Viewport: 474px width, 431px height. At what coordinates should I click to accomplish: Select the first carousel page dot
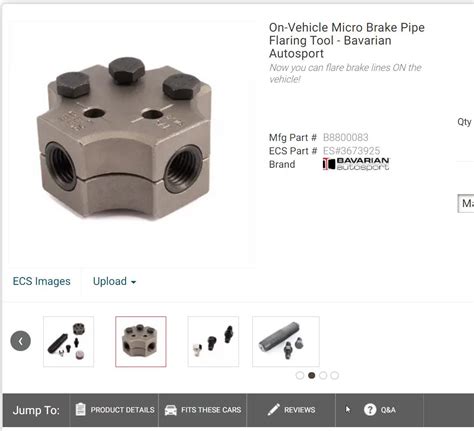pos(300,375)
